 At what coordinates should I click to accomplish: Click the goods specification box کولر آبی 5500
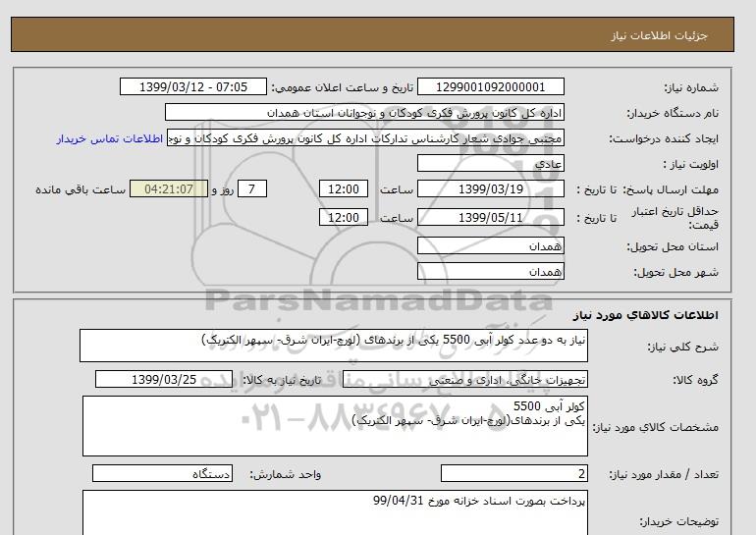(x=335, y=426)
